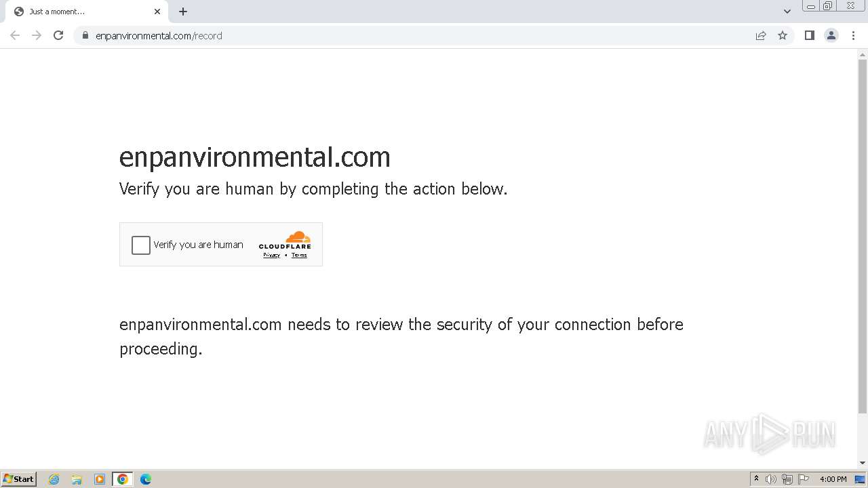Open Chrome three-dot menu

click(x=853, y=35)
